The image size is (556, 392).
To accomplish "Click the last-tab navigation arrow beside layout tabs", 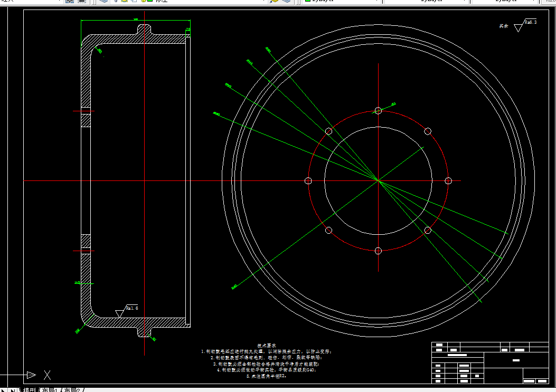I will pos(13,390).
